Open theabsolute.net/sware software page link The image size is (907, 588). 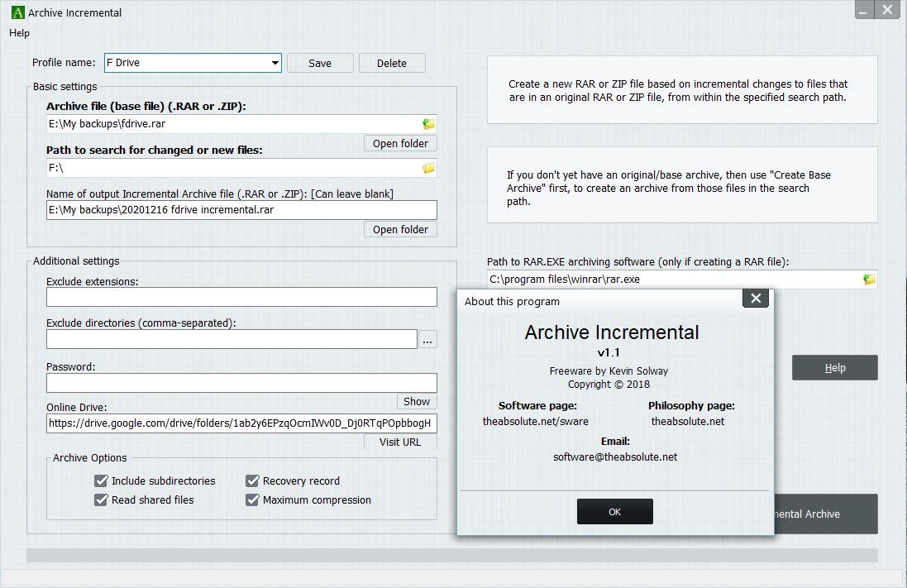tap(536, 421)
